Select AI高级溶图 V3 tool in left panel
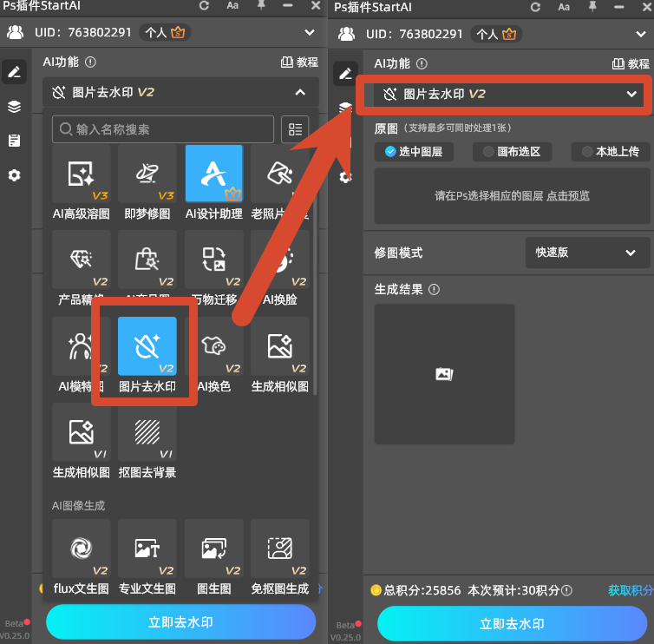Viewport: 654px width, 644px height. point(82,174)
